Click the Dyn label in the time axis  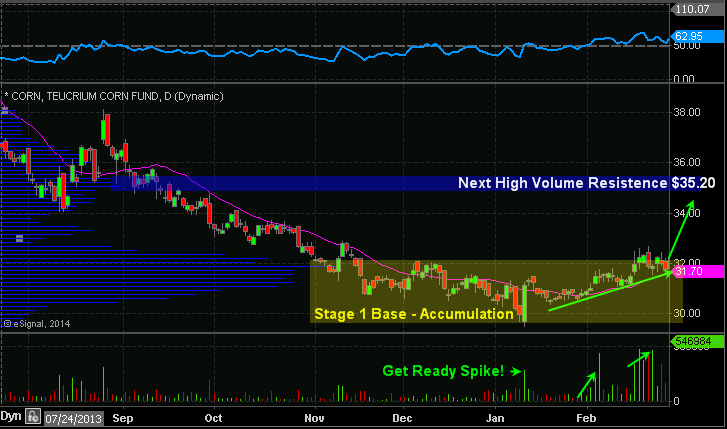pos(11,416)
